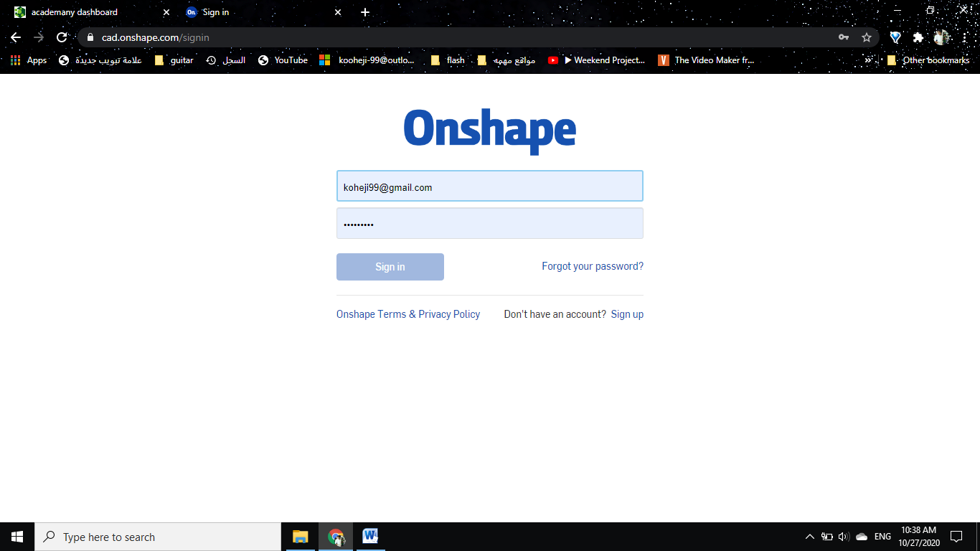View site info via the padlock icon

(x=90, y=37)
